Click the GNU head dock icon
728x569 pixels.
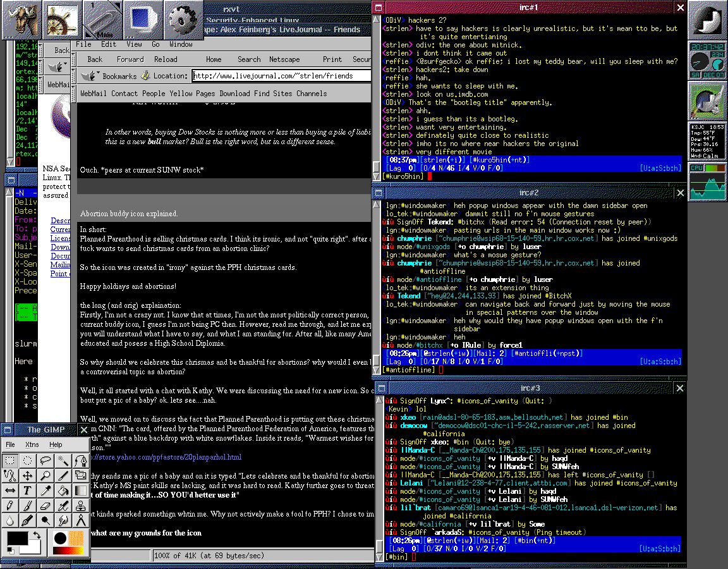pos(21,20)
